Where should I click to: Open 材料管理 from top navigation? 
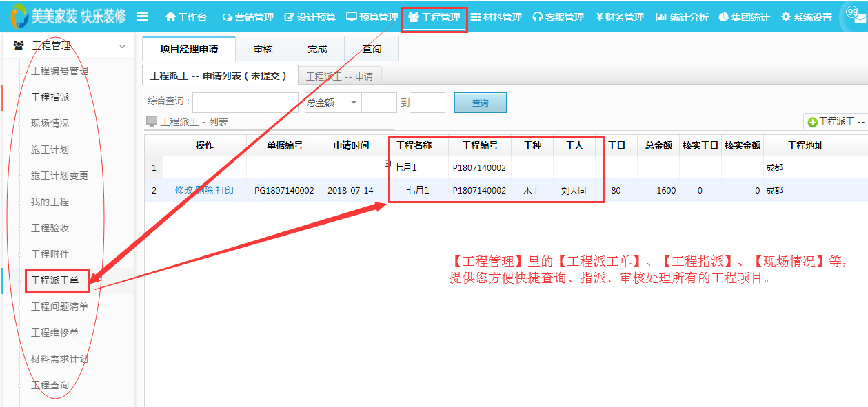pyautogui.click(x=496, y=17)
